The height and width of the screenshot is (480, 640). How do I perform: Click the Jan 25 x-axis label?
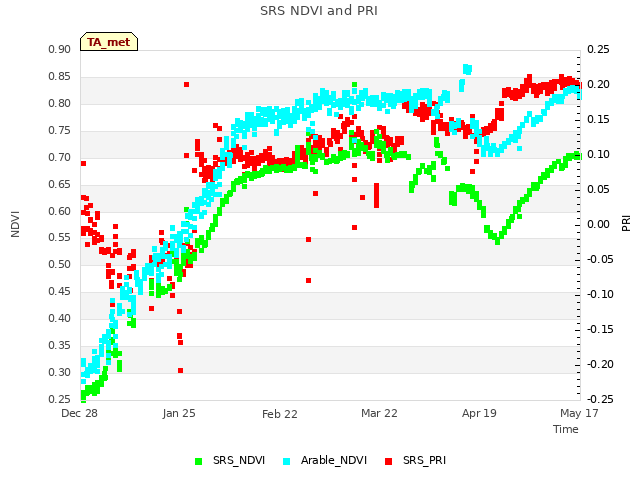point(179,413)
